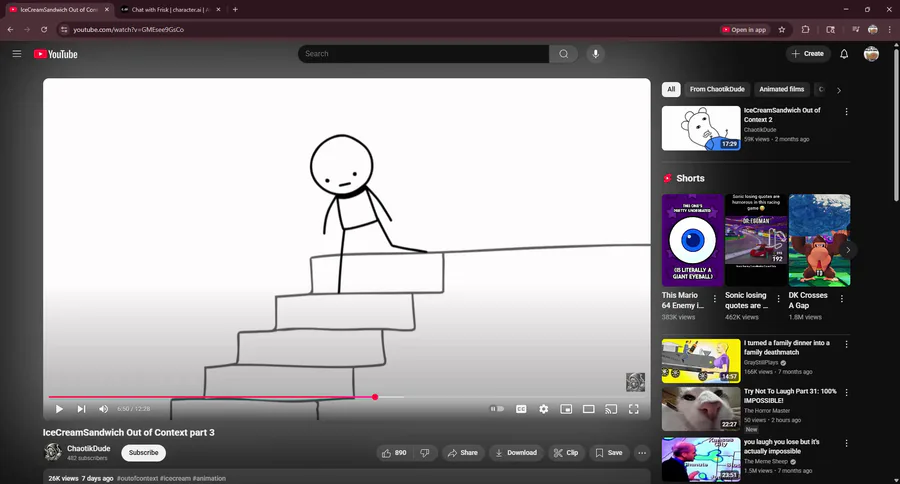Open YouTube notifications bell
Image resolution: width=900 pixels, height=484 pixels.
coord(844,54)
